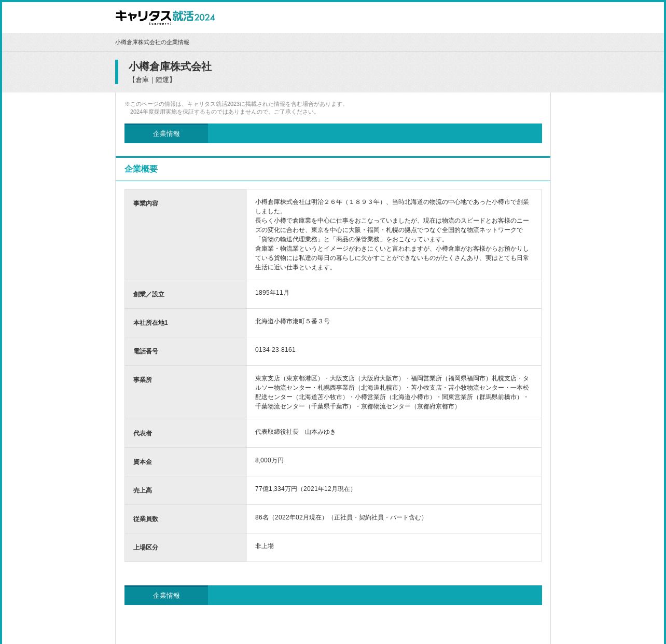The height and width of the screenshot is (644, 666).
Task: Click the listing status 非上場
Action: point(265,546)
